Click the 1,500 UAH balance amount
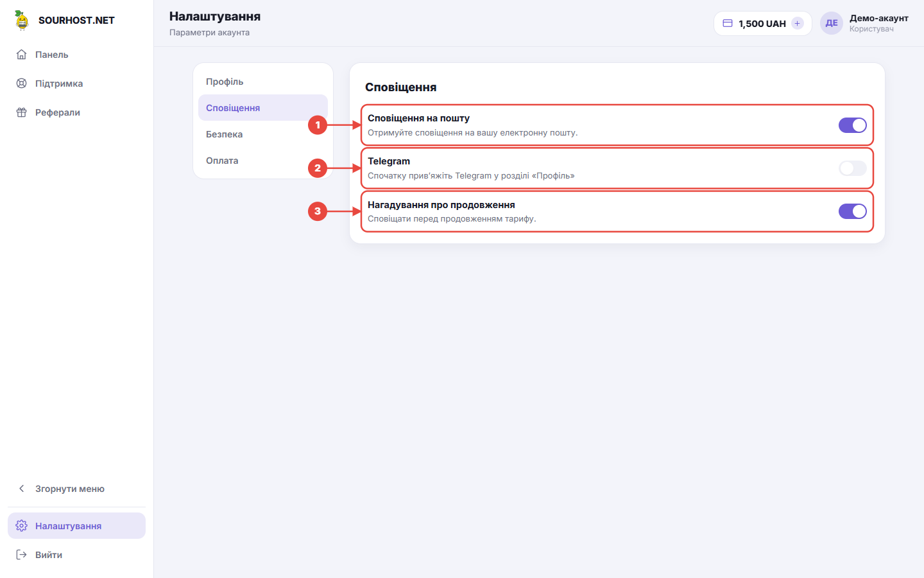This screenshot has height=578, width=924. coord(762,24)
